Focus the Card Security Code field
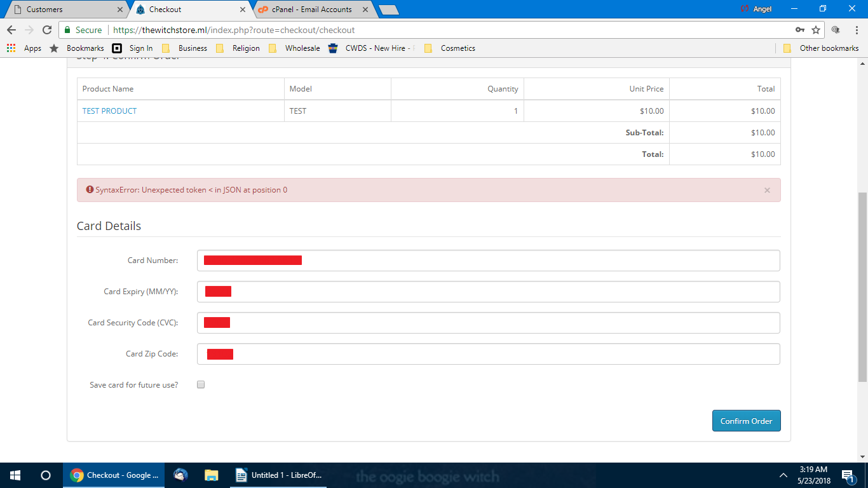The image size is (868, 488). click(x=488, y=323)
